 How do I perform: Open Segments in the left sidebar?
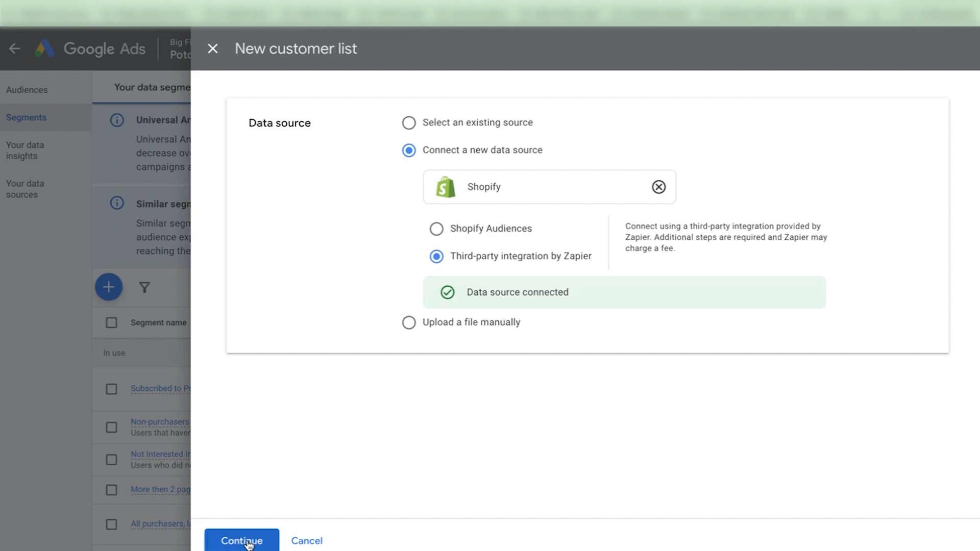tap(27, 117)
